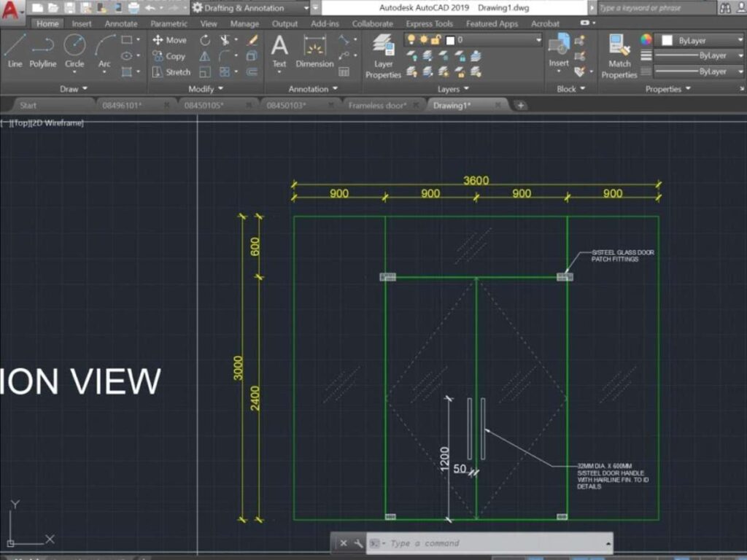Open the AutoCAD application menu logo
This screenshot has height=560, width=747.
pos(10,10)
